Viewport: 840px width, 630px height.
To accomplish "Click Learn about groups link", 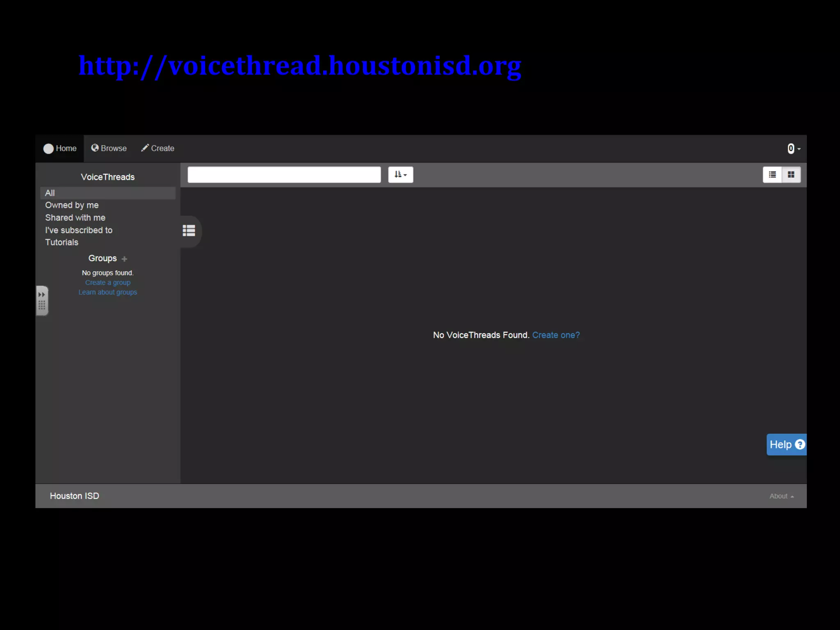I will coord(108,292).
